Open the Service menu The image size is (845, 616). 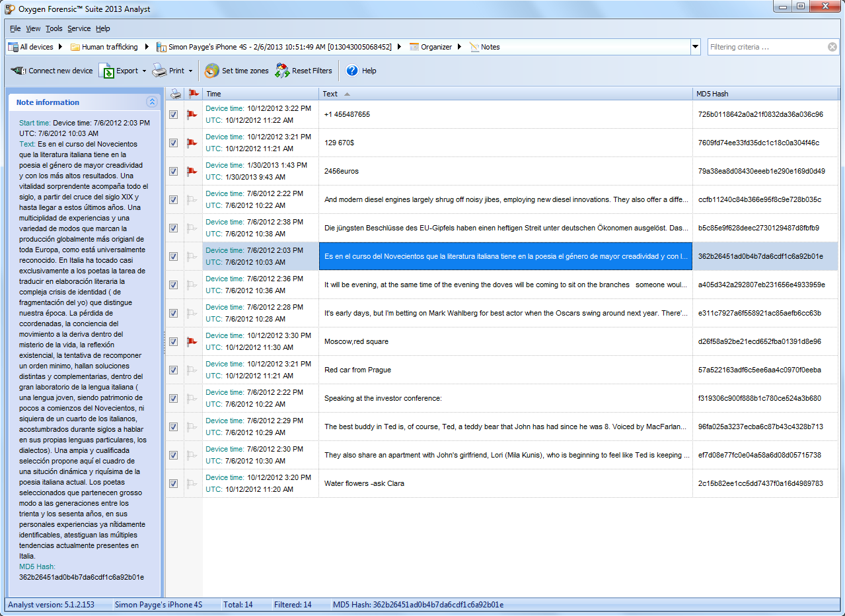tap(79, 28)
